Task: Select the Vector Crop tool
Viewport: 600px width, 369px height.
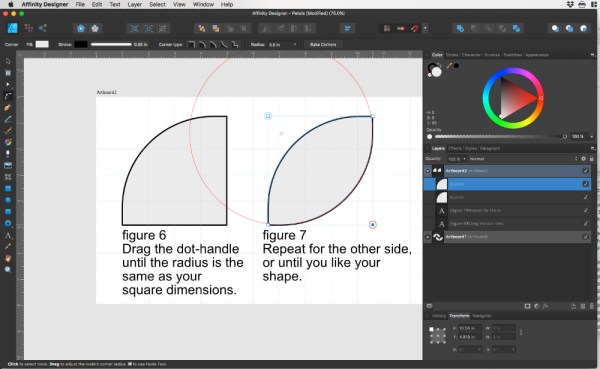Action: (8, 177)
